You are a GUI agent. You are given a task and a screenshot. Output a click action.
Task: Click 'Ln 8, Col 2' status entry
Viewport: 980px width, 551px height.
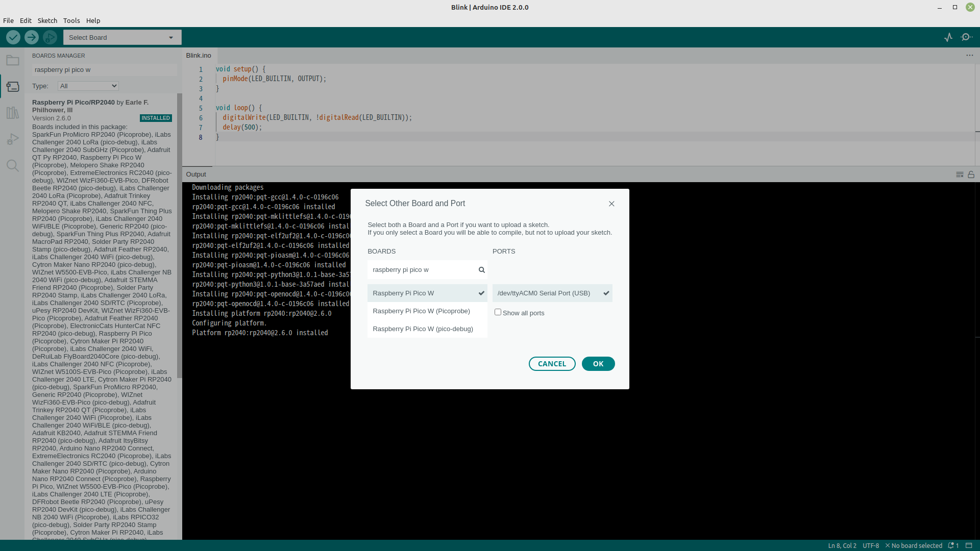click(x=842, y=545)
